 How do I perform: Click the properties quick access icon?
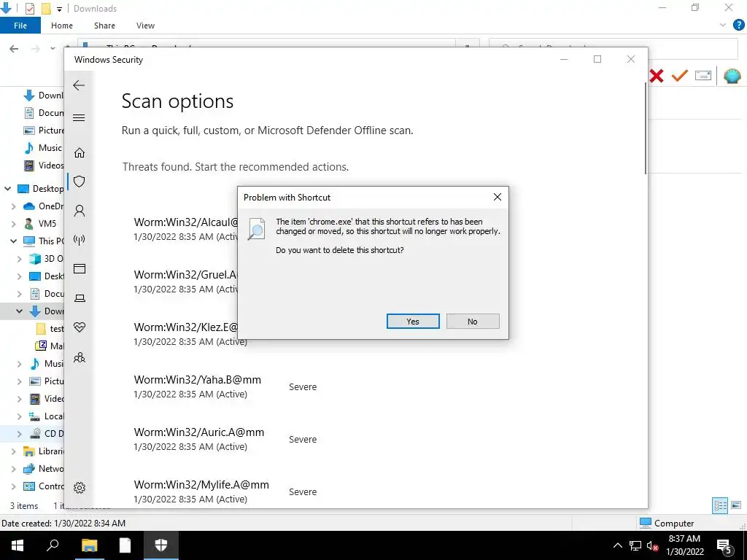pos(29,9)
